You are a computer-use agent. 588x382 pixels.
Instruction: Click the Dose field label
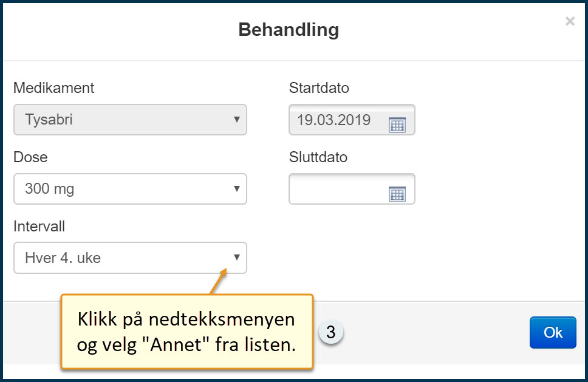30,157
